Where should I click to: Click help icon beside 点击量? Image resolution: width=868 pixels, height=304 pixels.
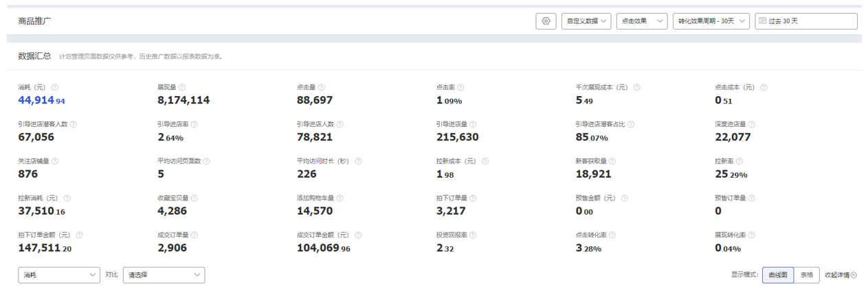click(321, 87)
